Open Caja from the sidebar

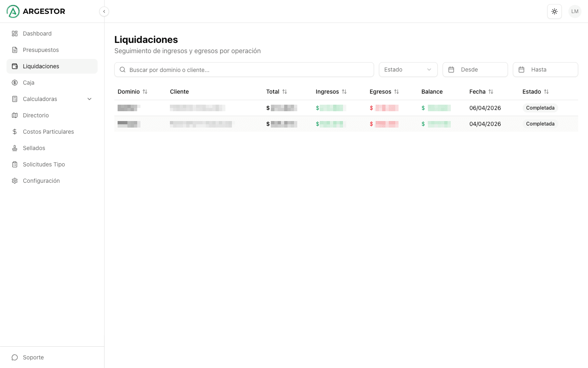29,83
